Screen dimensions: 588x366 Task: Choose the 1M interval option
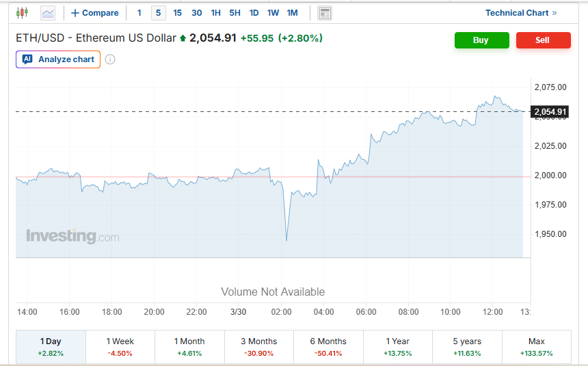coord(292,13)
